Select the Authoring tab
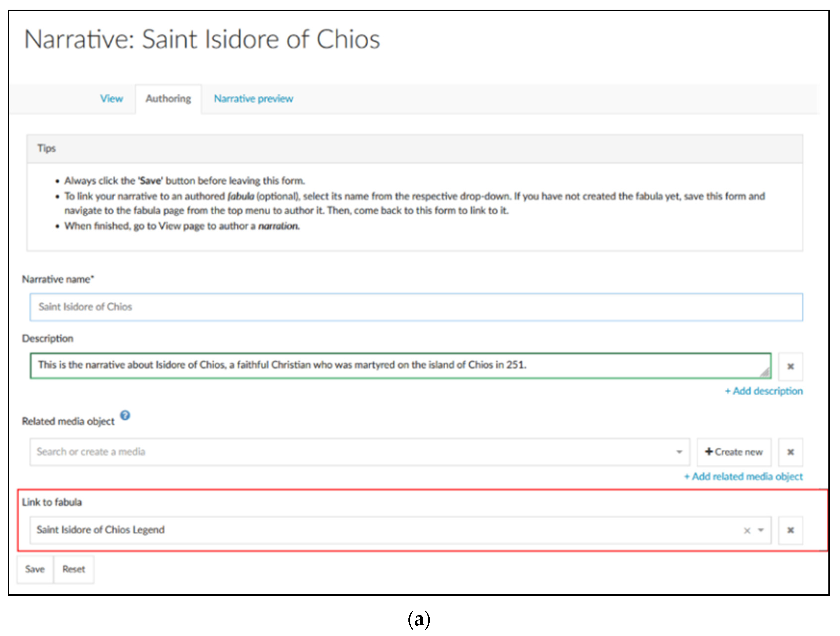 point(168,99)
